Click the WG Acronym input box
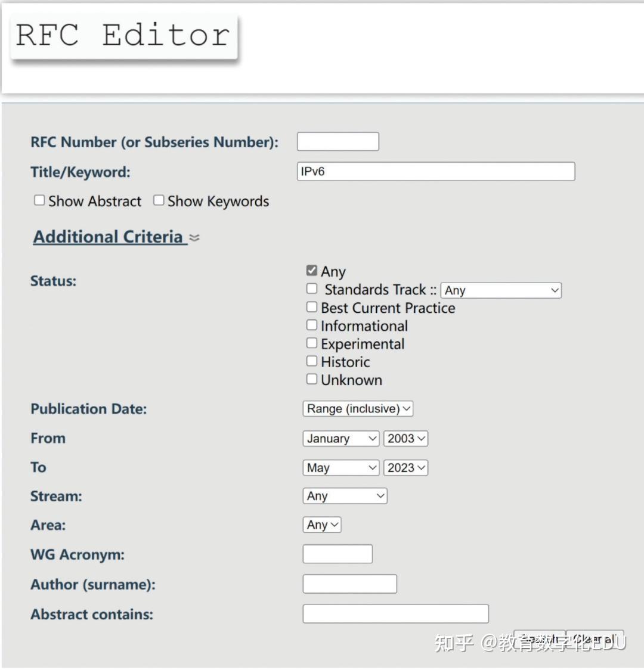The image size is (644, 670). coord(338,554)
